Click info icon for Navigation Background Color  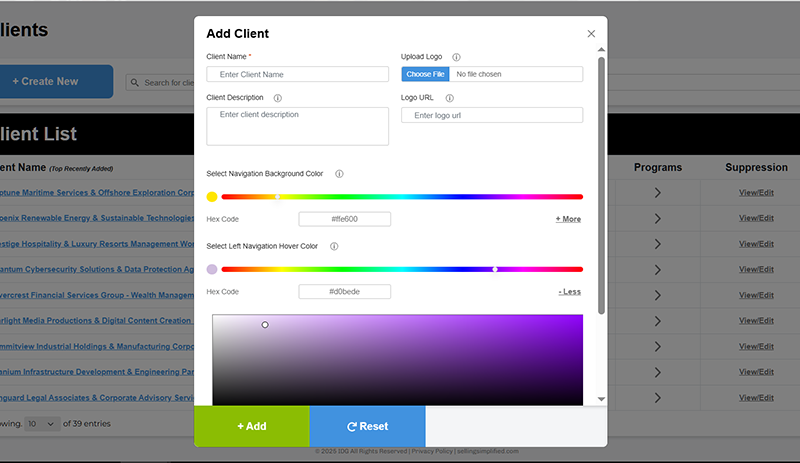(339, 174)
